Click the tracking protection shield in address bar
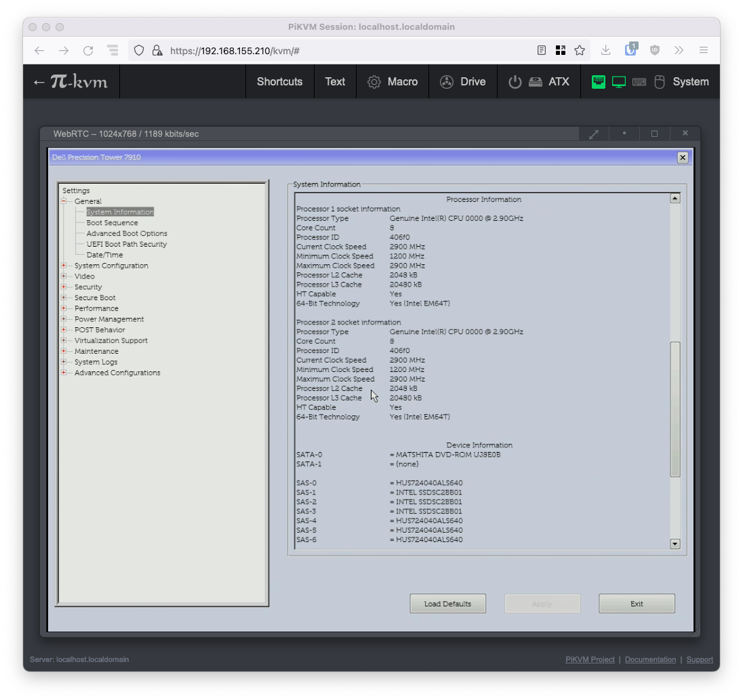Viewport: 743px width, 700px height. (x=139, y=50)
